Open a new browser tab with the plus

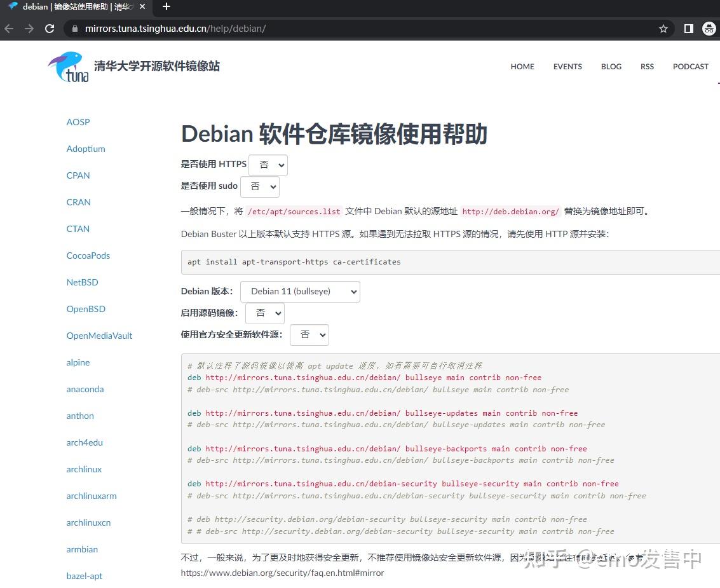pyautogui.click(x=166, y=7)
